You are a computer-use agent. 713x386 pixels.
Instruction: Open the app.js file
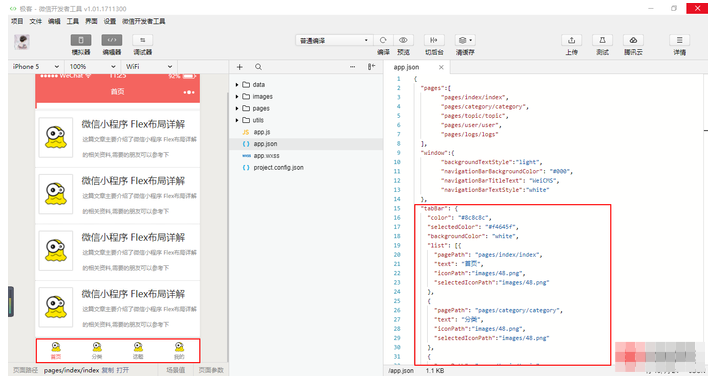point(262,132)
